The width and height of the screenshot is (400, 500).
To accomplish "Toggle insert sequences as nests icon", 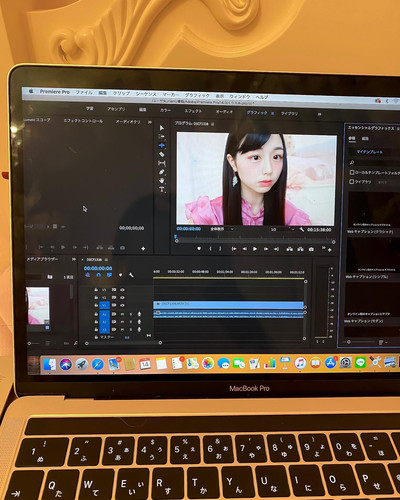I will click(x=88, y=275).
